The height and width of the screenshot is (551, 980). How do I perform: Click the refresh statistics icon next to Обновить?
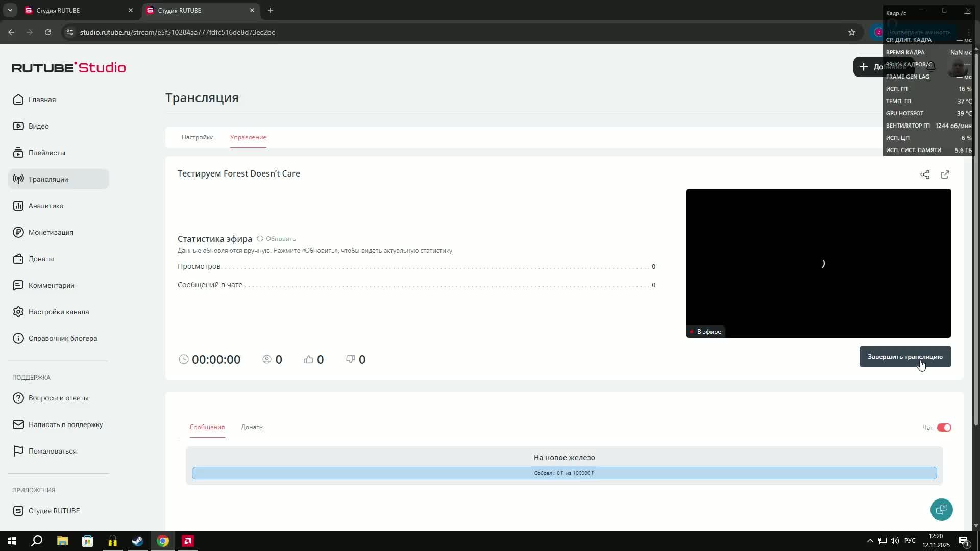[260, 239]
